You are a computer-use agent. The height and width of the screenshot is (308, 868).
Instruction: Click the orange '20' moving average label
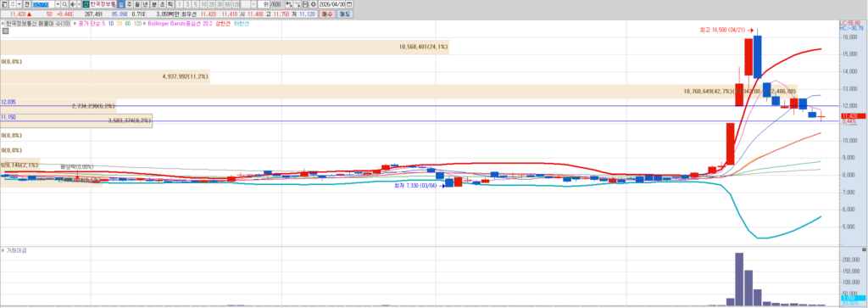point(120,24)
